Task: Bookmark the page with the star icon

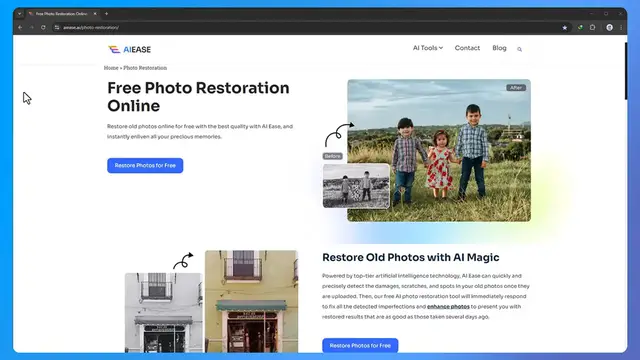Action: 564,27
